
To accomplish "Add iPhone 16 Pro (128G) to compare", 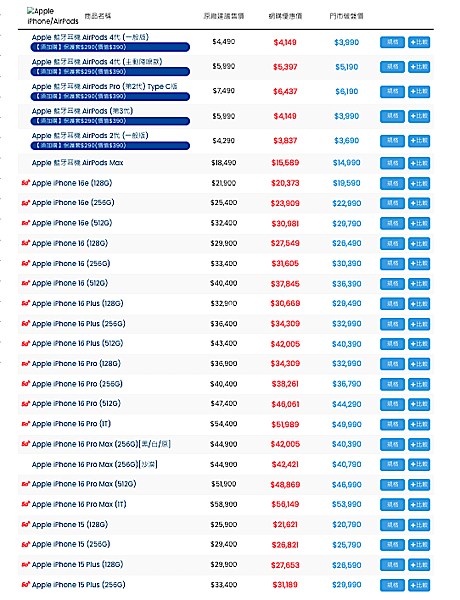I will (419, 364).
